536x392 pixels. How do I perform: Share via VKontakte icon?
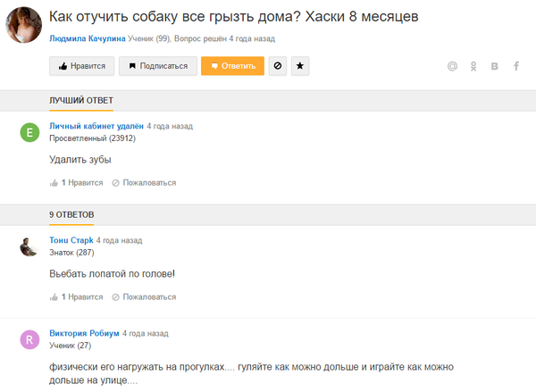click(495, 66)
